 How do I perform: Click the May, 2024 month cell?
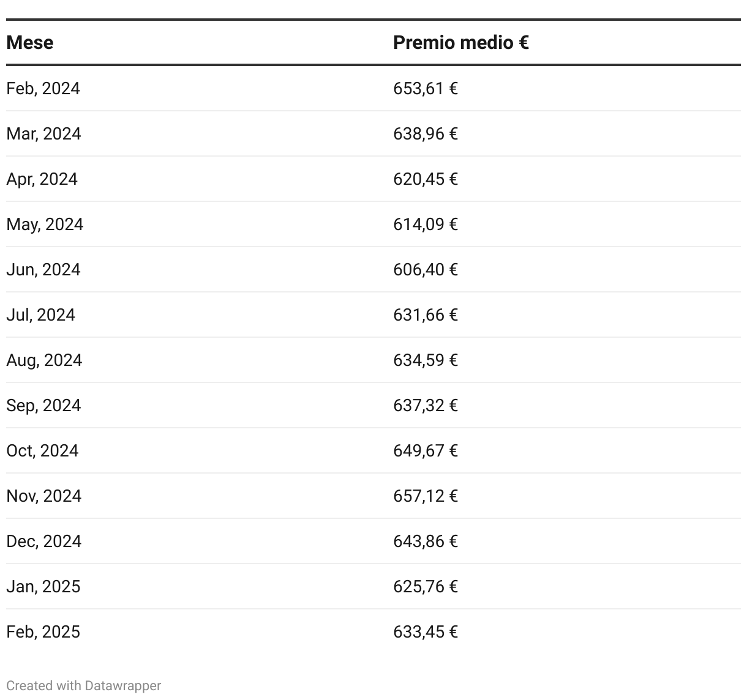click(45, 225)
